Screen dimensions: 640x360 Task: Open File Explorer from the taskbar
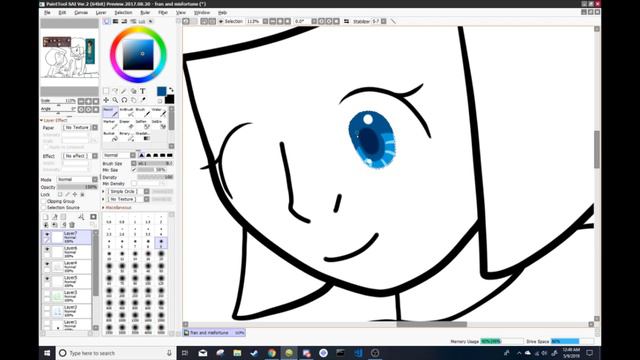(x=237, y=353)
